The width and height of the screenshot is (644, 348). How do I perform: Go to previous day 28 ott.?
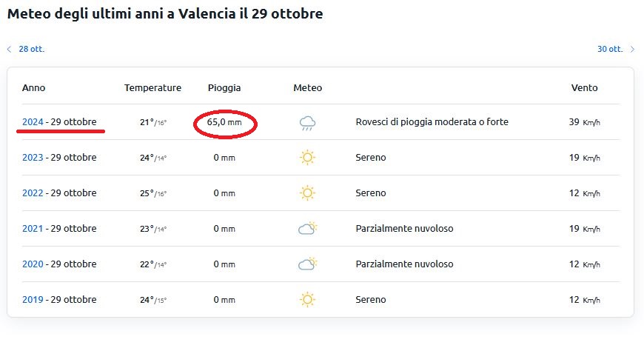[x=32, y=49]
